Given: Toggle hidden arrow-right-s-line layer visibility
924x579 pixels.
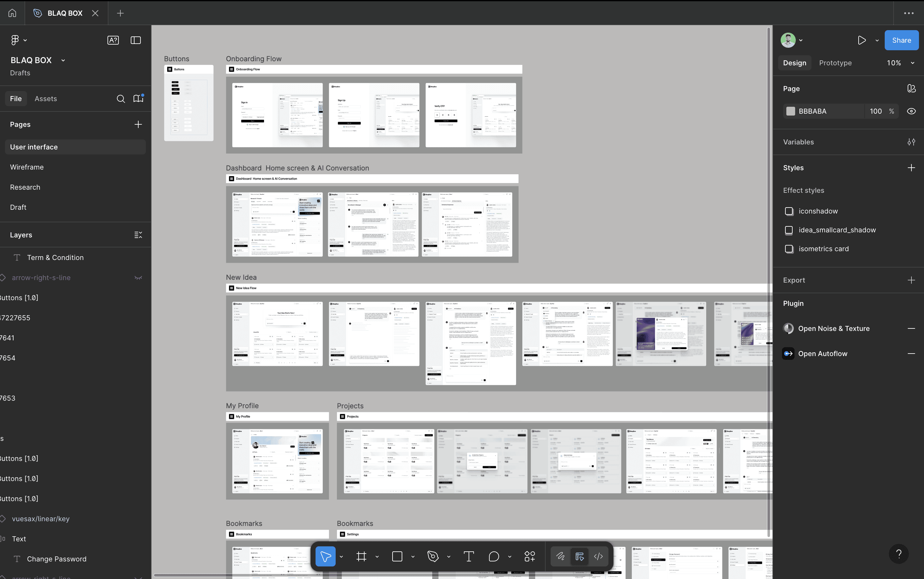Looking at the screenshot, I should [x=138, y=278].
